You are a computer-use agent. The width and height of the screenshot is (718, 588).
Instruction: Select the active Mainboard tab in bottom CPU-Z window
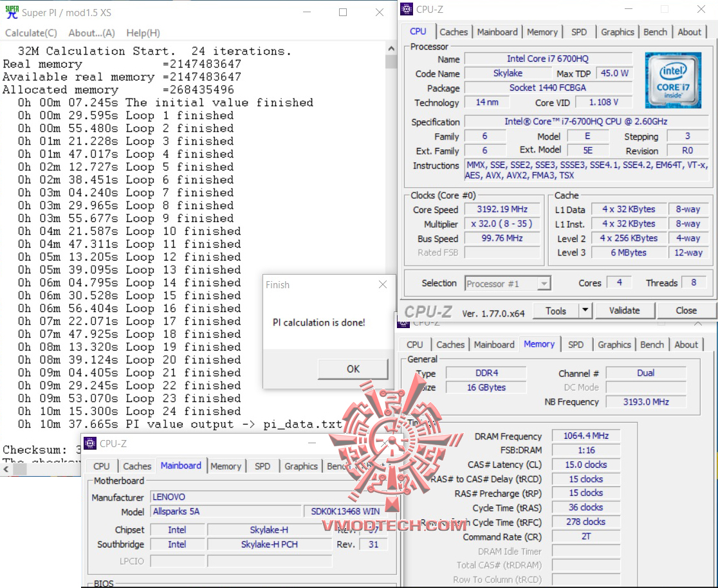[x=181, y=465]
